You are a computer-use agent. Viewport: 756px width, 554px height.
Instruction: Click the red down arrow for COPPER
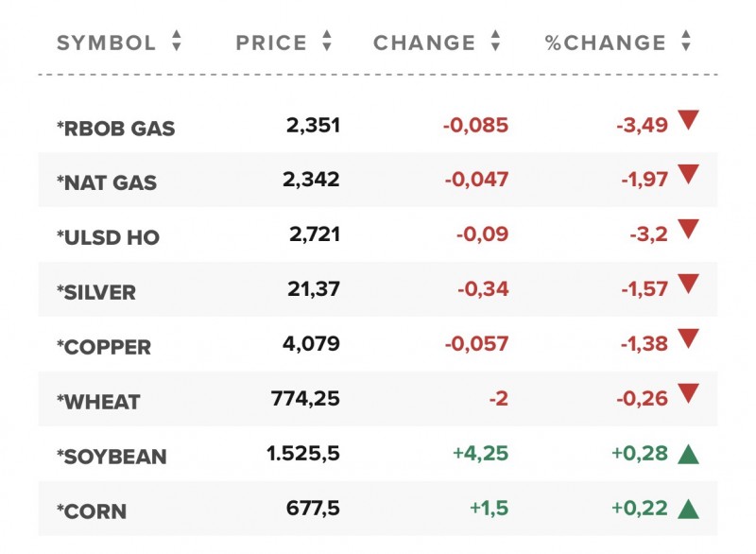click(688, 339)
